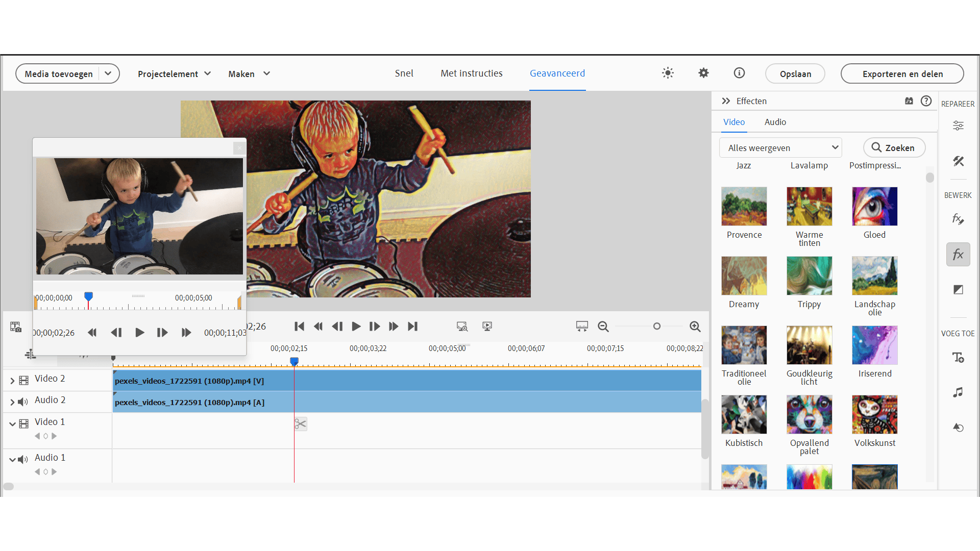
Task: Click the Opslaan button
Action: tap(795, 74)
